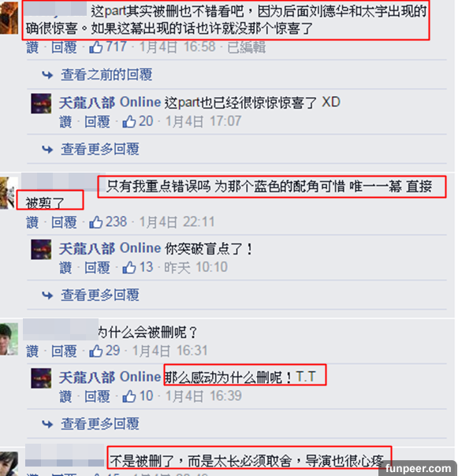
Task: Click thumbs-up icon showing 20 likes
Action: coord(129,121)
